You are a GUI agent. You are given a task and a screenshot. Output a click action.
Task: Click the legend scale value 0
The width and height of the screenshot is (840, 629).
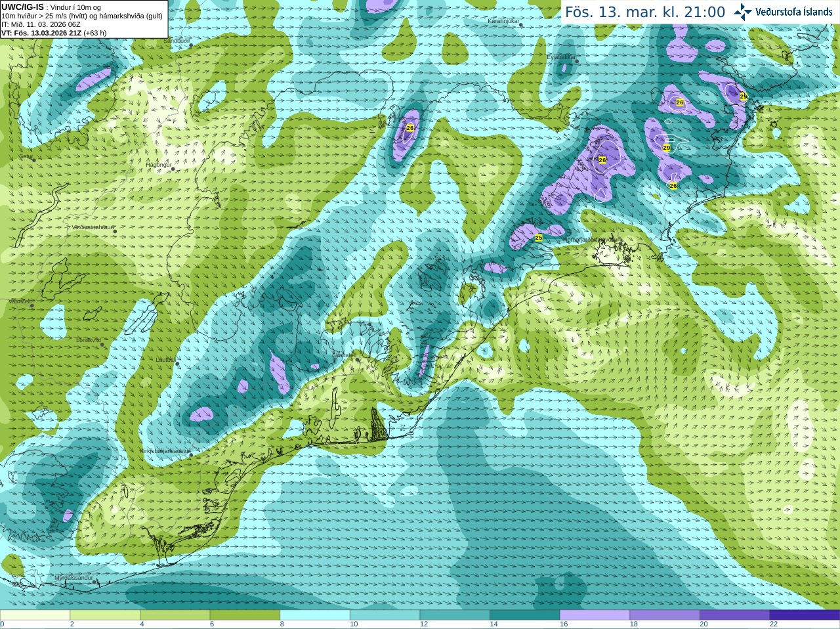2,624
